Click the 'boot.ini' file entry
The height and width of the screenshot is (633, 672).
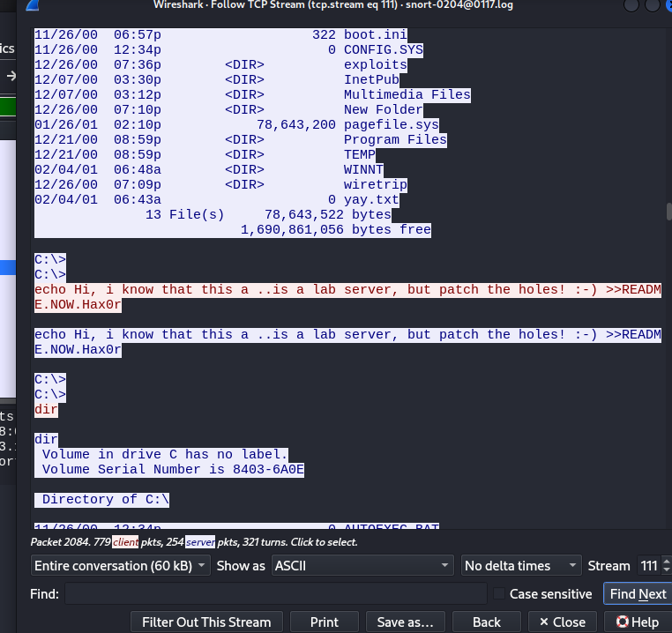click(x=376, y=34)
